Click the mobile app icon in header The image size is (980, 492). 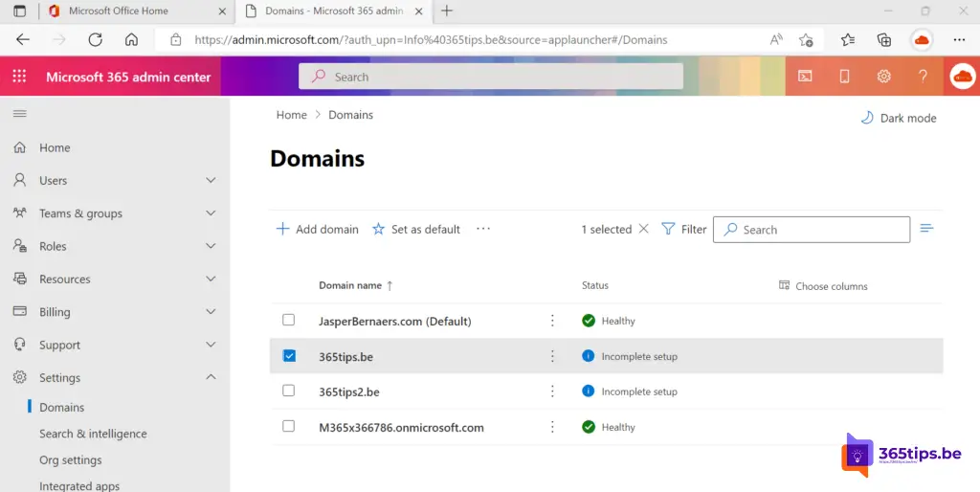coord(844,77)
